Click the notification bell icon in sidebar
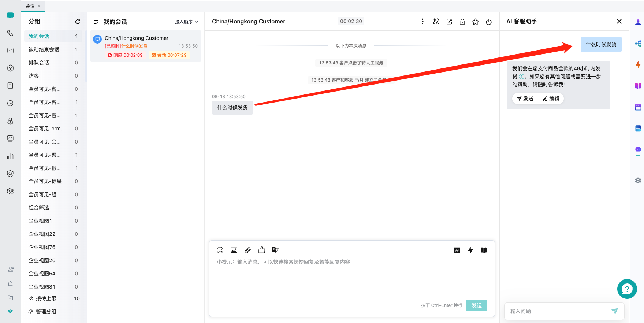Viewport: 644px width, 323px height. point(10,284)
